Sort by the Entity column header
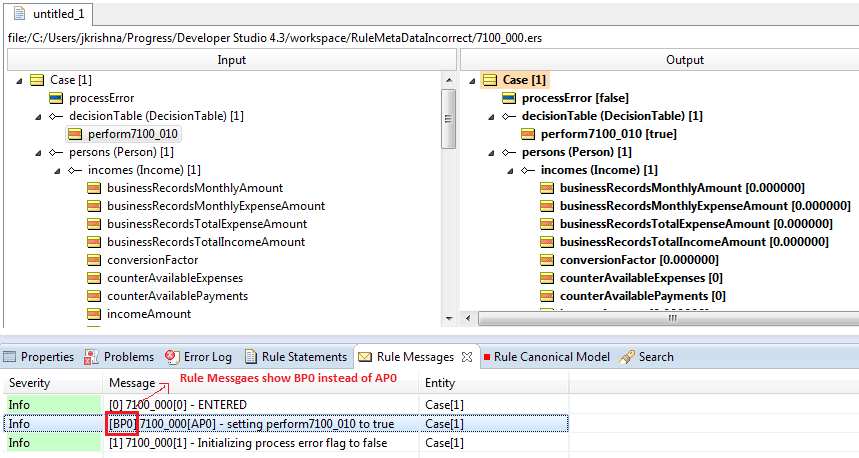The image size is (859, 458). pyautogui.click(x=494, y=383)
